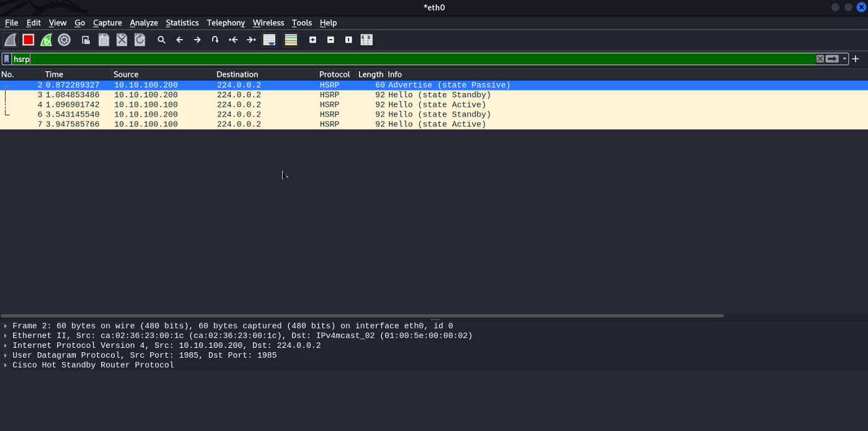
Task: Toggle auto-scroll to last packet
Action: [x=269, y=40]
